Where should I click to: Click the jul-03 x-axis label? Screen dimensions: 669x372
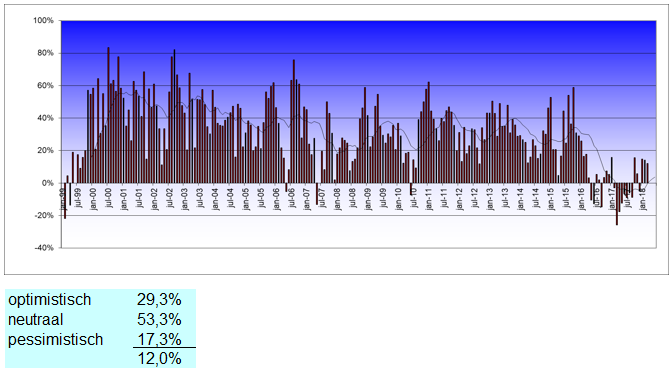(200, 197)
